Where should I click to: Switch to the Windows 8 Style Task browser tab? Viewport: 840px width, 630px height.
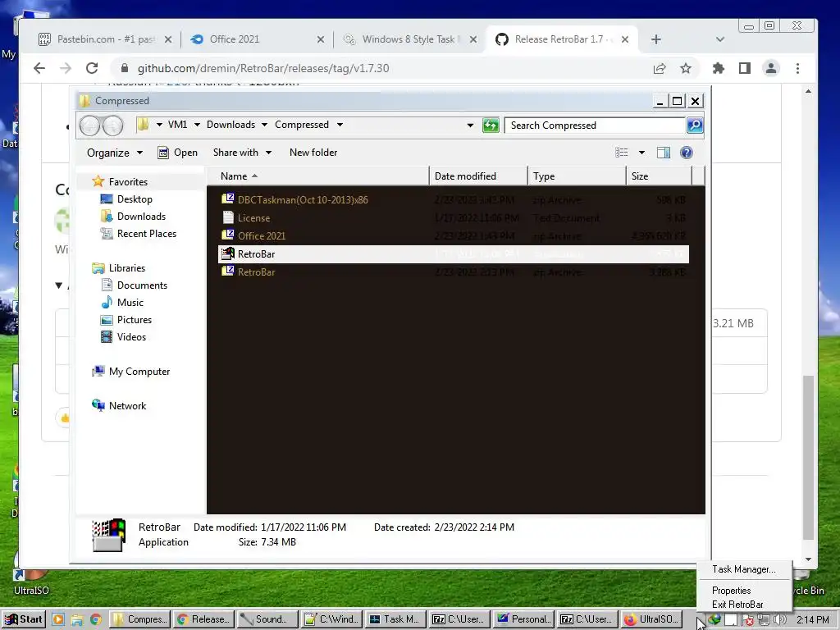[x=411, y=39]
